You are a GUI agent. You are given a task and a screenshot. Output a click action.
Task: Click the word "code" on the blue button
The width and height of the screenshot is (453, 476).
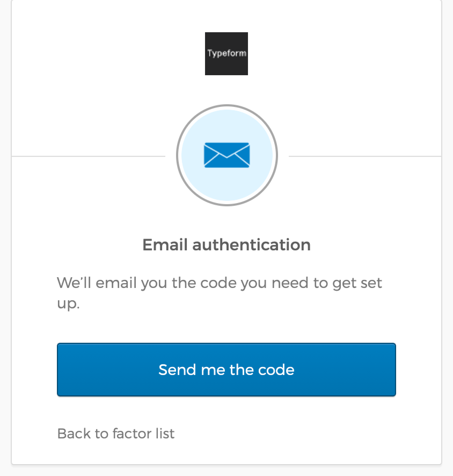276,370
